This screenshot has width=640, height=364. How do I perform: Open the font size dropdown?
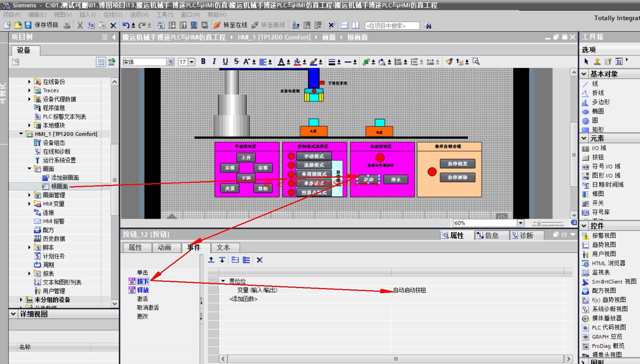[x=192, y=62]
